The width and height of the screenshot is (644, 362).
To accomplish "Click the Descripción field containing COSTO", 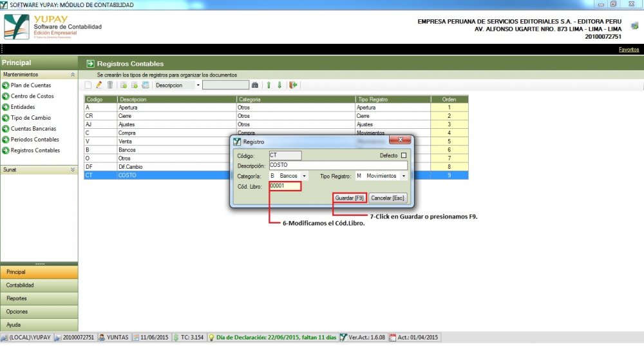I will [x=338, y=165].
